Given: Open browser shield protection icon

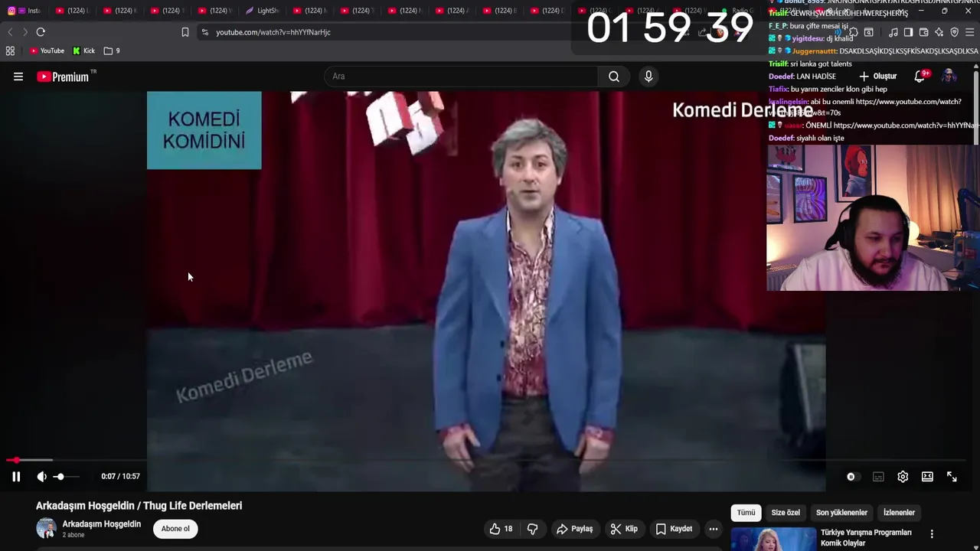Looking at the screenshot, I should pyautogui.click(x=954, y=32).
